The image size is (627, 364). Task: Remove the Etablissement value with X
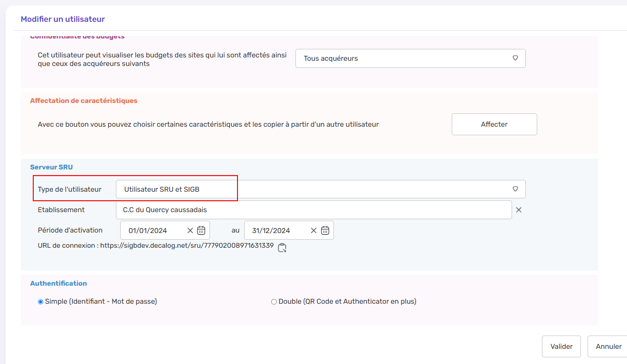click(x=519, y=210)
